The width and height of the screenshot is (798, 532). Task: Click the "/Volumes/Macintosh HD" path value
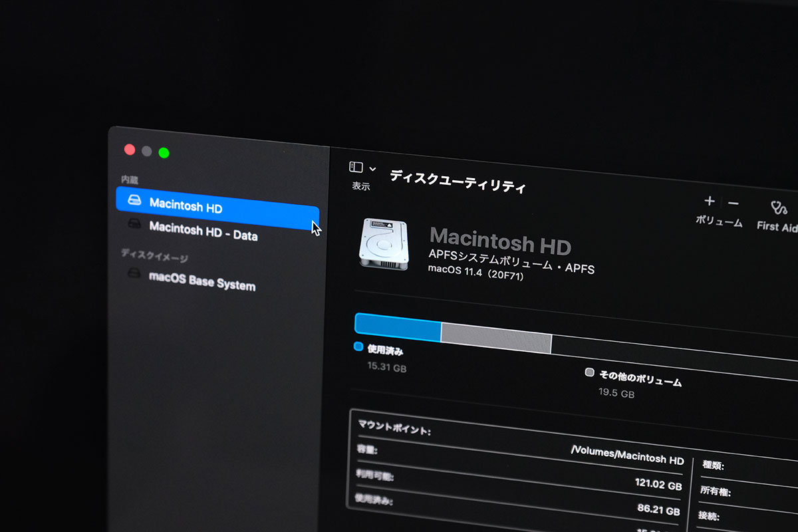click(x=627, y=456)
